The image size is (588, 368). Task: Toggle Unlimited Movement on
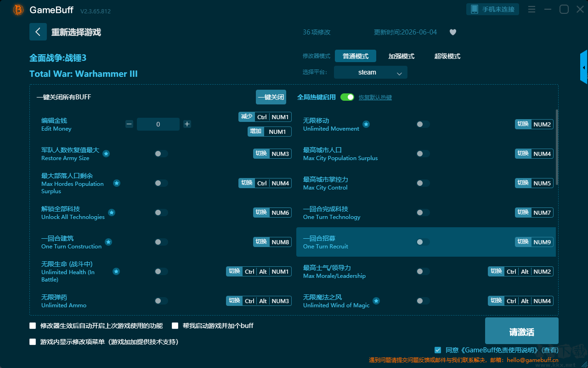click(x=423, y=124)
